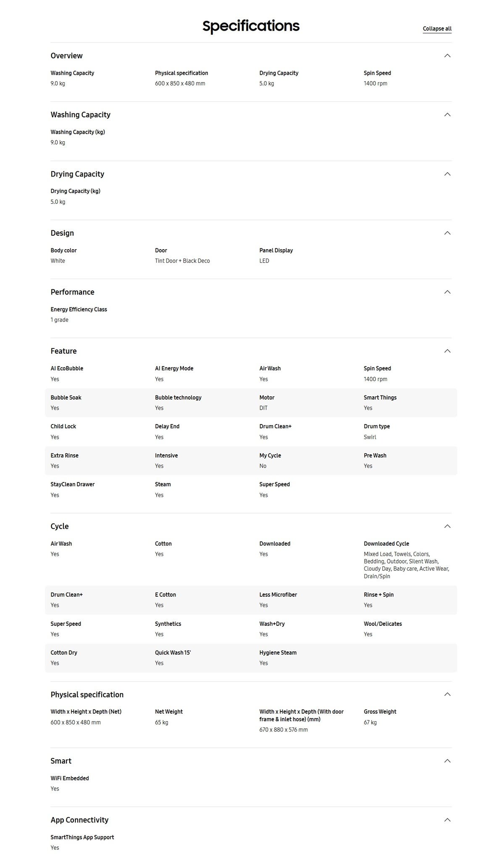Click the up-arrow icon next to Feature

(447, 351)
